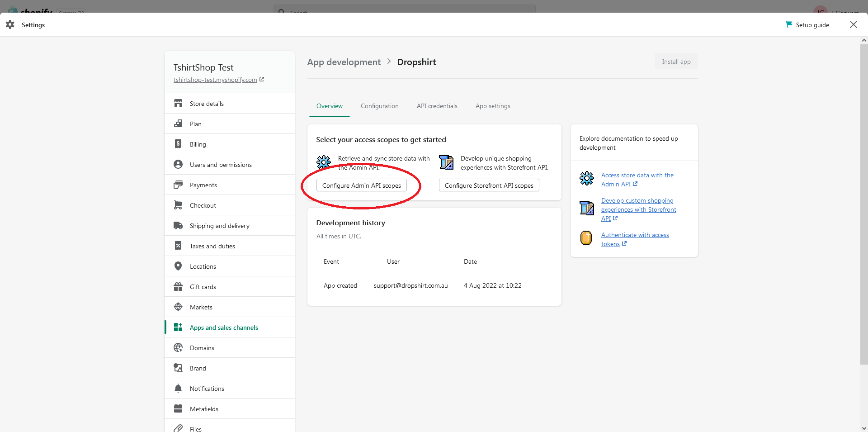This screenshot has width=868, height=432.
Task: Go back to App development breadcrumb
Action: tap(344, 62)
